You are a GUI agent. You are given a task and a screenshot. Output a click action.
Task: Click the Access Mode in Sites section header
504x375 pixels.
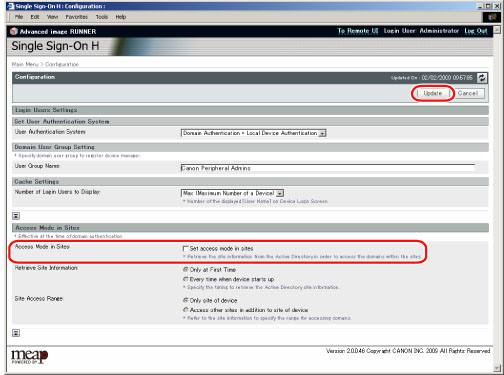point(251,228)
